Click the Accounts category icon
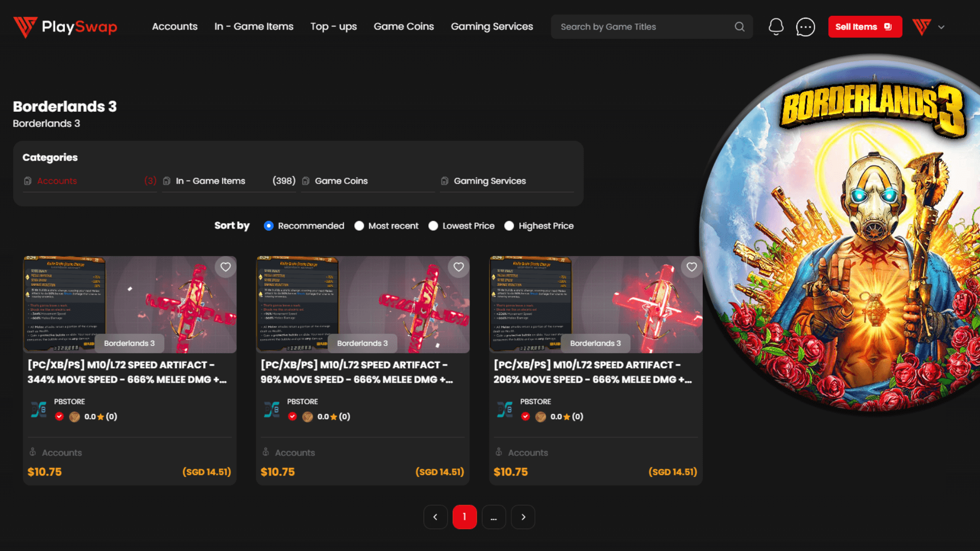Viewport: 980px width, 551px height. (28, 181)
